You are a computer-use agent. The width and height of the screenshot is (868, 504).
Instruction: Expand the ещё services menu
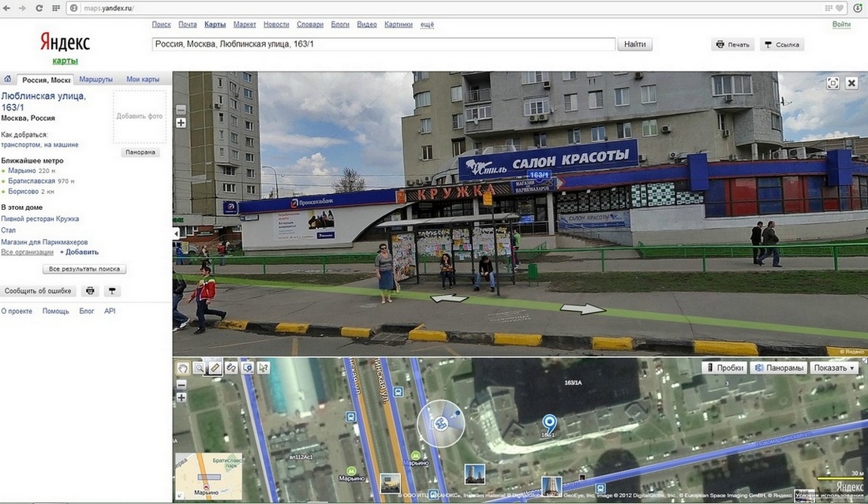tap(427, 24)
